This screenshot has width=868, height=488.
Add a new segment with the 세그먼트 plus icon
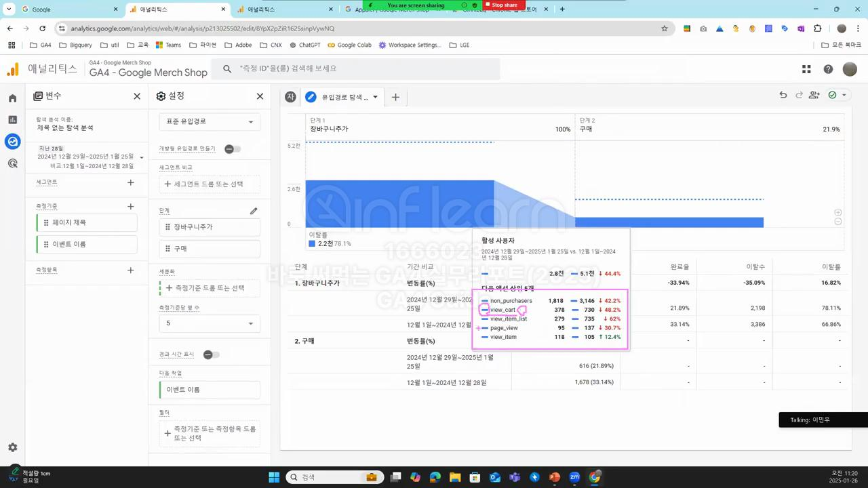131,182
